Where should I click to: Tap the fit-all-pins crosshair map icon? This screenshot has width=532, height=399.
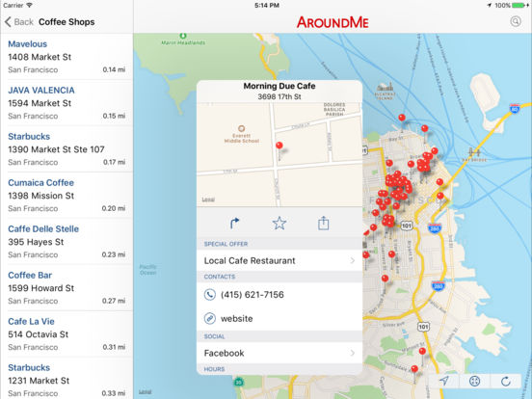click(x=475, y=381)
